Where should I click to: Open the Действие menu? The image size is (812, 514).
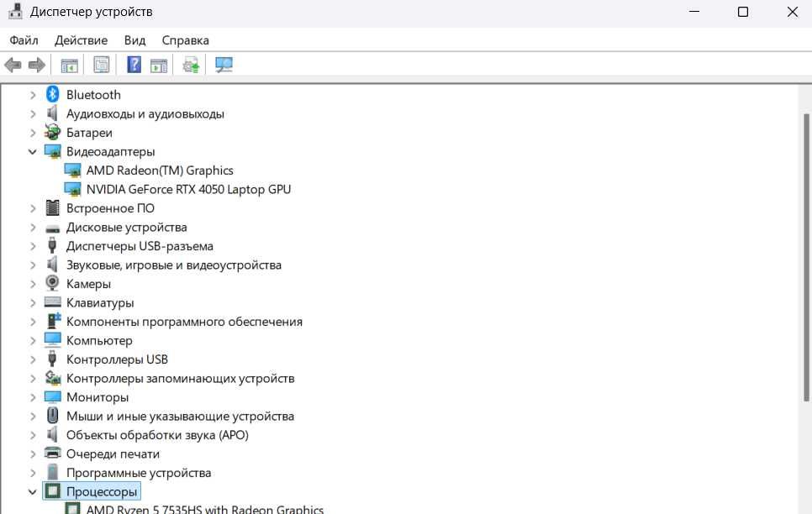82,40
